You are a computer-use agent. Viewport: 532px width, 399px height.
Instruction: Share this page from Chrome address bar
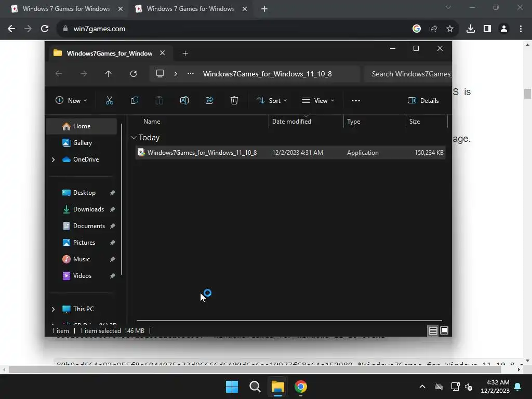pyautogui.click(x=433, y=29)
